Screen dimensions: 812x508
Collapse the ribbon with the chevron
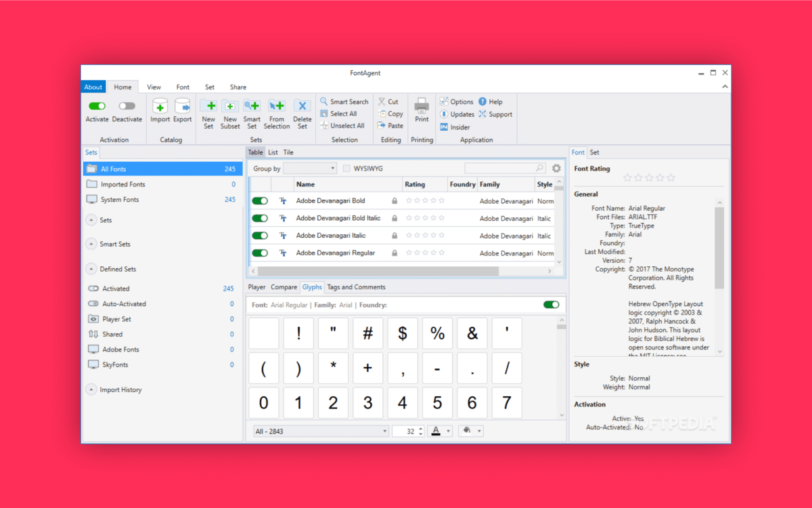pyautogui.click(x=725, y=87)
